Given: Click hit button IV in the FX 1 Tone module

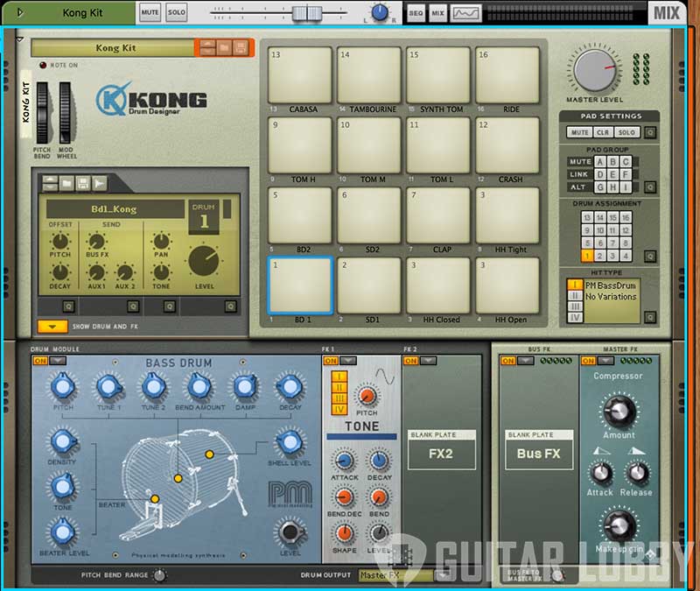Looking at the screenshot, I should point(339,409).
